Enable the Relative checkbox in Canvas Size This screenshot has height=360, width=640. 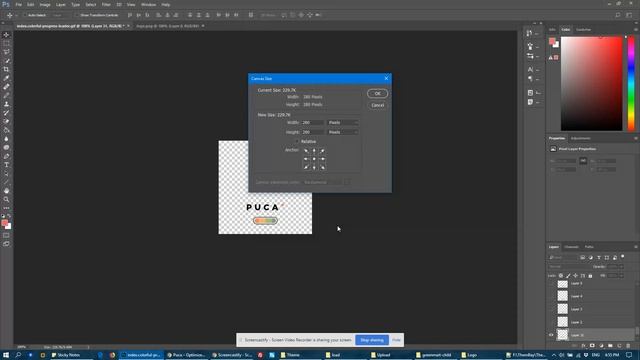(x=297, y=141)
